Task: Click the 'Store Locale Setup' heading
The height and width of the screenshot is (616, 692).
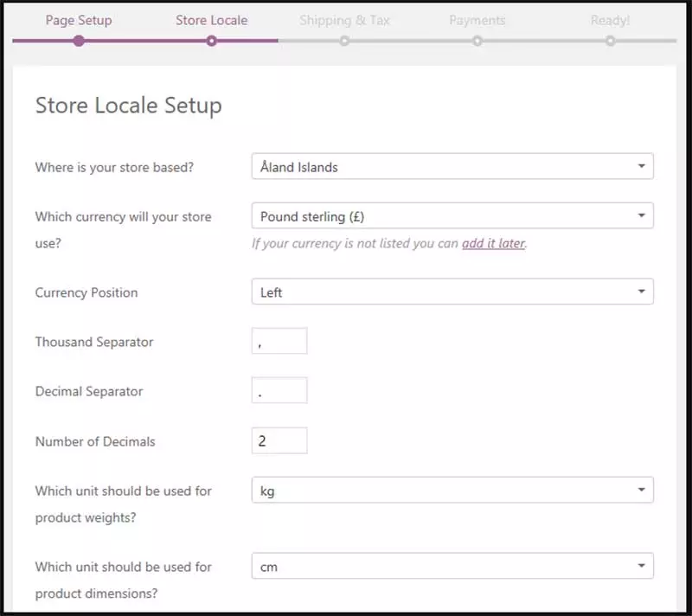Action: coord(128,106)
